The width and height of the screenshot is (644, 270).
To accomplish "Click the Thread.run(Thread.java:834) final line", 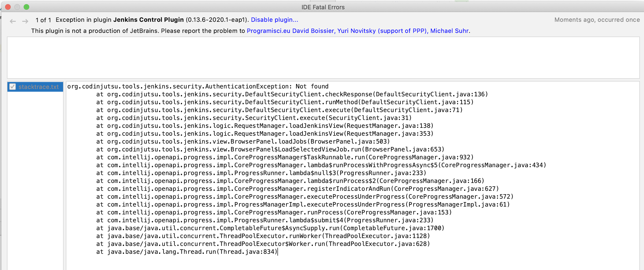I will coord(187,251).
